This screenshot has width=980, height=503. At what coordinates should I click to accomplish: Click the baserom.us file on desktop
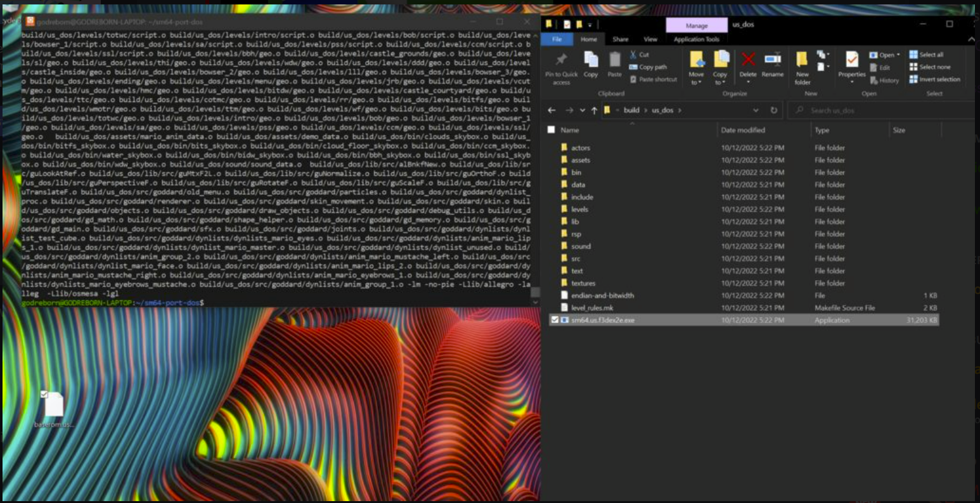tap(54, 410)
